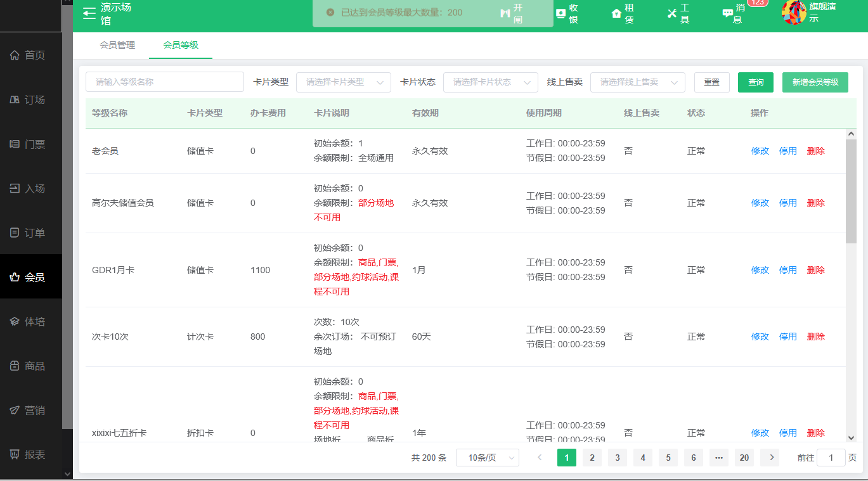The width and height of the screenshot is (868, 481).
Task: Click the 重置 reset button
Action: [x=712, y=82]
